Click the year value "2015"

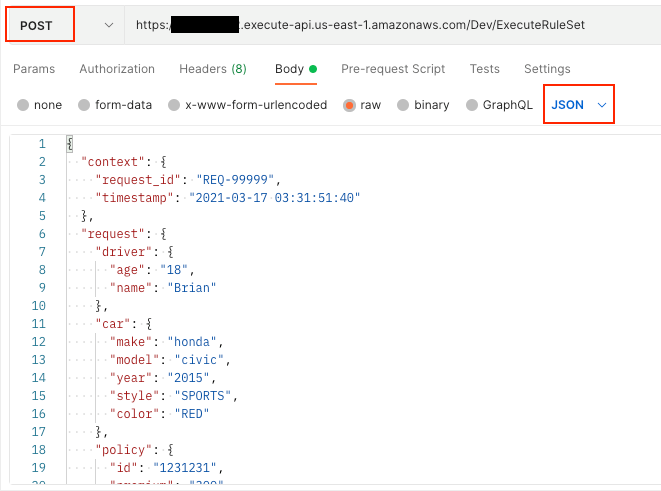pos(188,378)
